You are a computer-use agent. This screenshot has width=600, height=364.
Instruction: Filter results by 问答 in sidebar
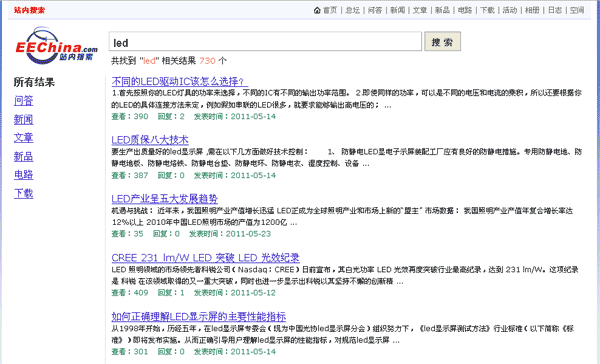click(x=24, y=101)
